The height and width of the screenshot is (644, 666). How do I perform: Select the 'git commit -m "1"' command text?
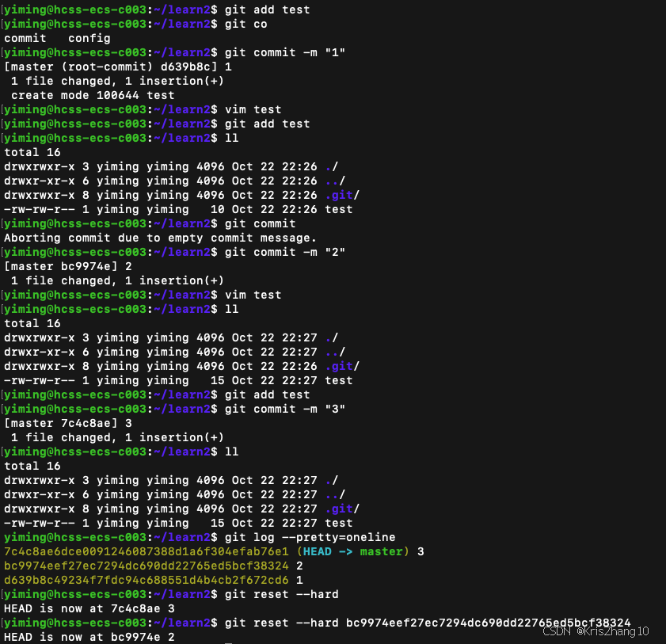(284, 52)
